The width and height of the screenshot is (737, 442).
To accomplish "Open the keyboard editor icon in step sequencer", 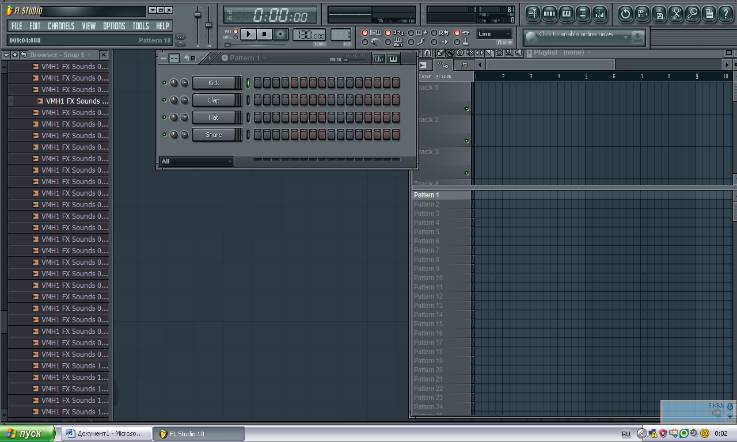I will click(x=394, y=58).
